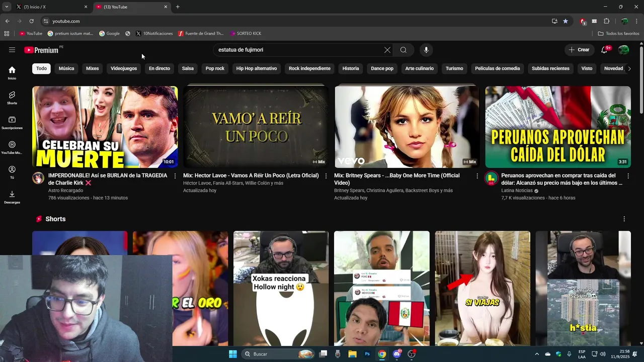Viewport: 644px width, 362px height.
Task: Open the Chrome extensions puzzle icon
Action: pyautogui.click(x=606, y=21)
